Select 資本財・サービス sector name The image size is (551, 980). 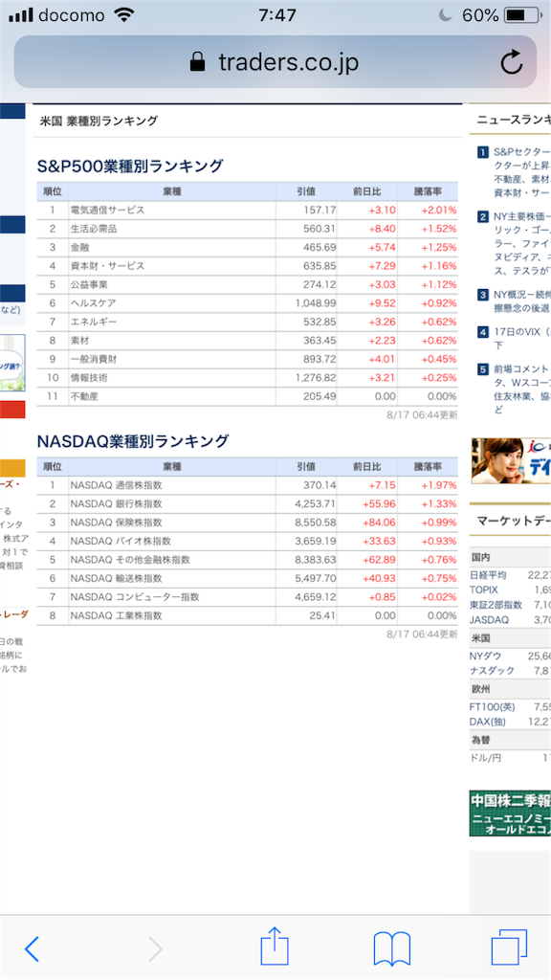click(x=107, y=266)
